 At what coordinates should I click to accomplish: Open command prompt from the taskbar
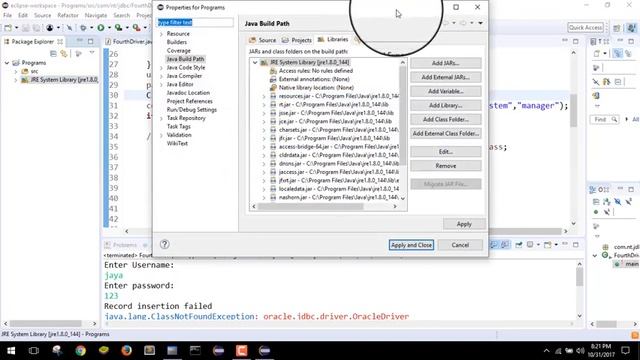[x=195, y=350]
